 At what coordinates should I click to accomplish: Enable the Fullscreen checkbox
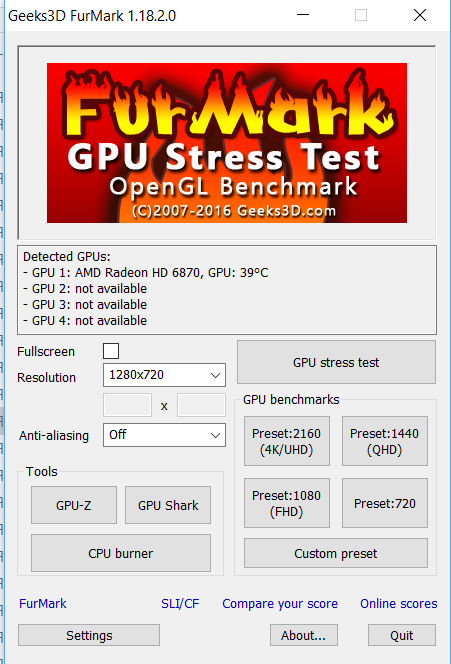tap(111, 351)
